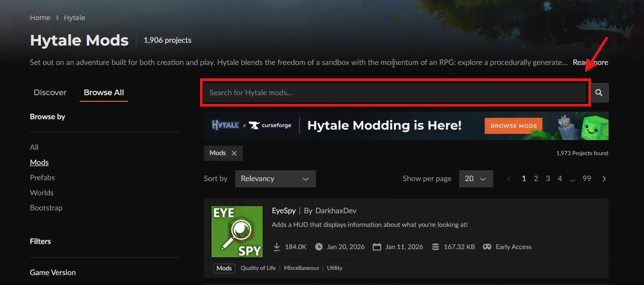Image resolution: width=644 pixels, height=285 pixels.
Task: Click the Hytale logo in banner
Action: (x=225, y=125)
